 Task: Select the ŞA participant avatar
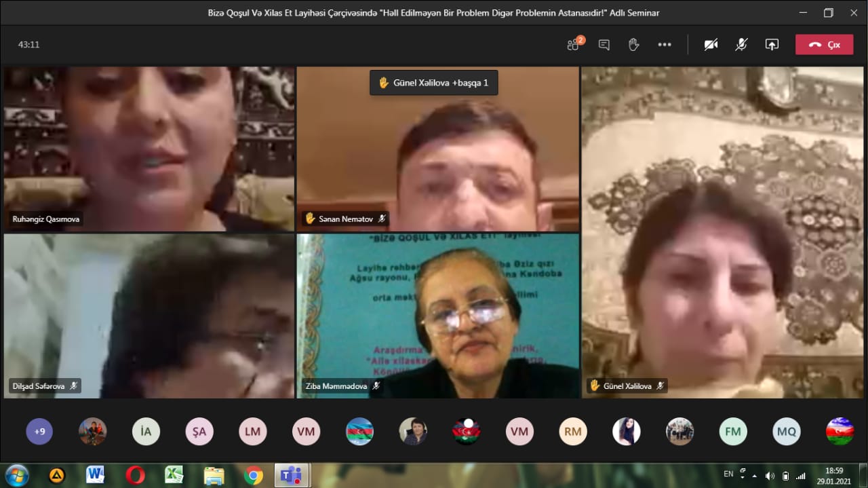(x=199, y=431)
